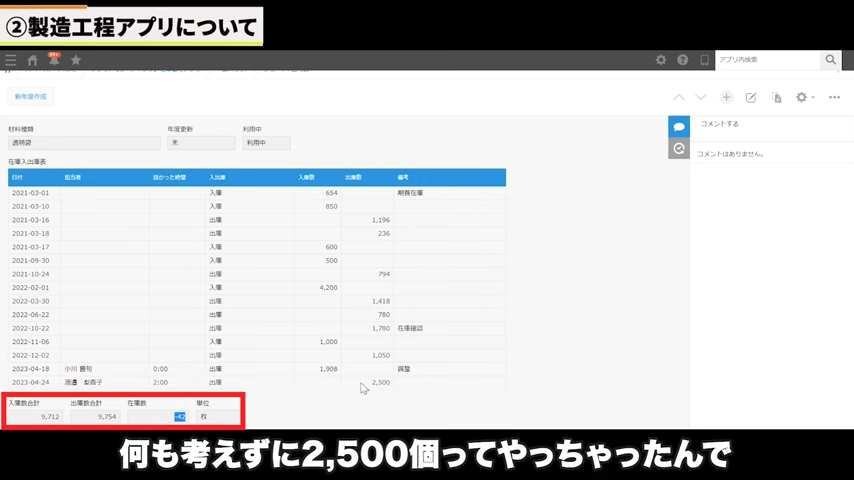
Task: Select the 出庫数合計 field showing 9,754
Action: (95, 417)
